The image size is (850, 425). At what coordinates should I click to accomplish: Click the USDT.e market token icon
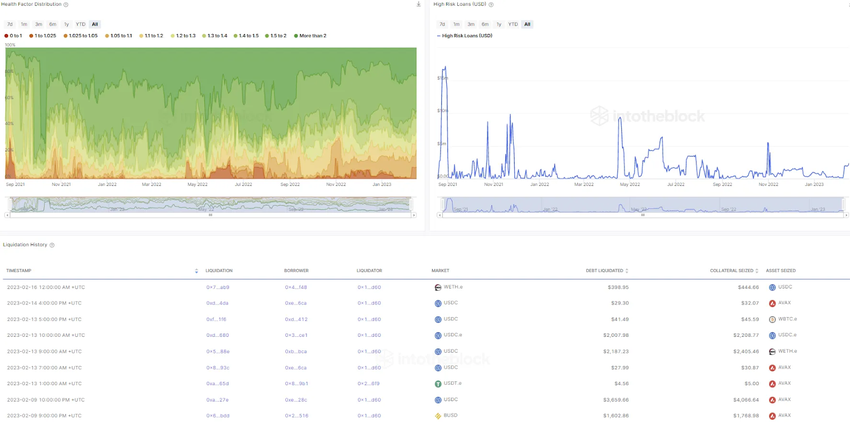[438, 383]
